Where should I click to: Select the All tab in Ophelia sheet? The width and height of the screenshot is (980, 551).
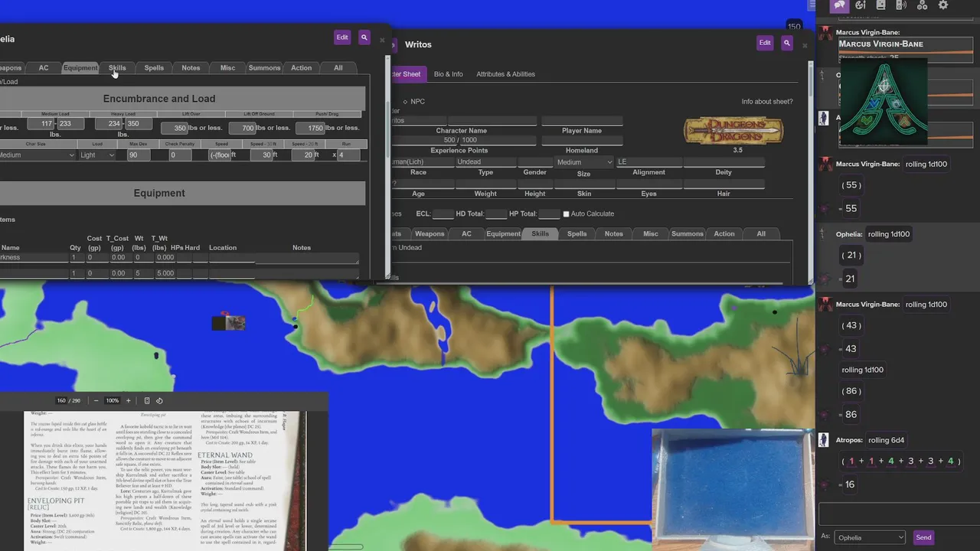pos(338,68)
